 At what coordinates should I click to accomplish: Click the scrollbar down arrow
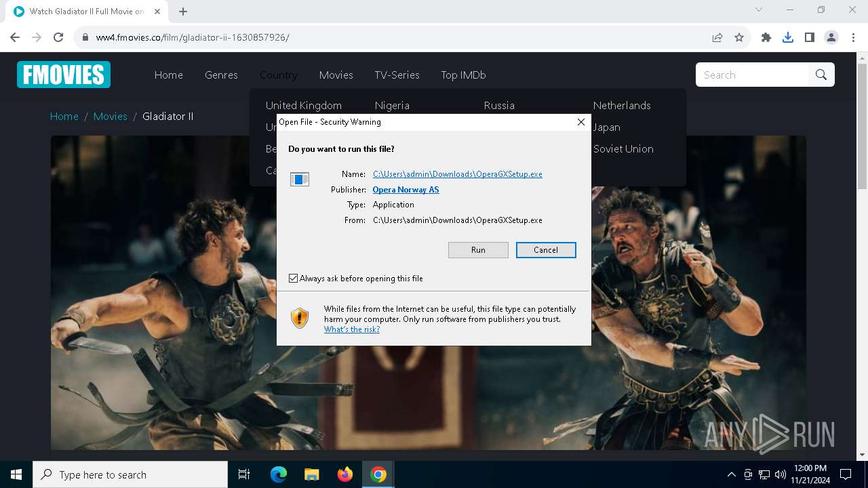click(863, 455)
